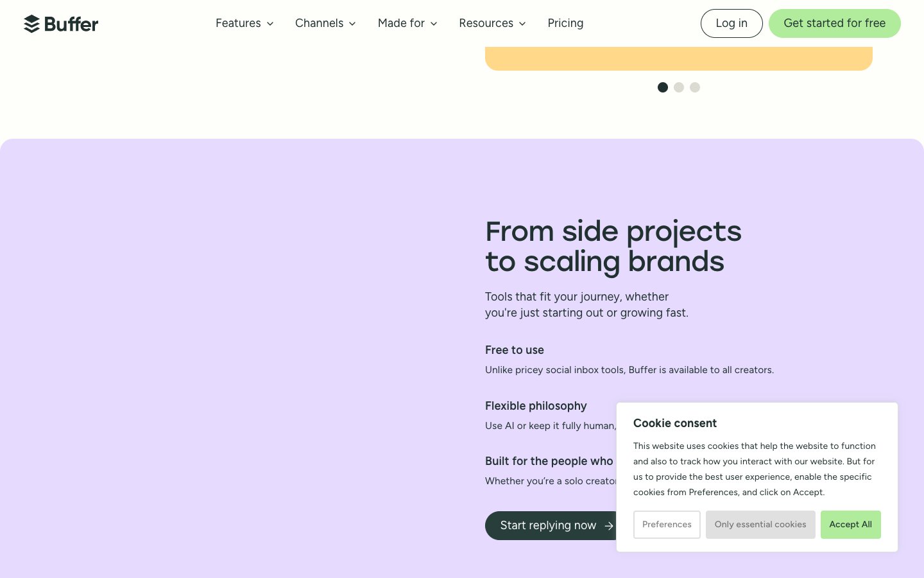
Task: Click the Features dropdown chevron
Action: click(x=269, y=24)
